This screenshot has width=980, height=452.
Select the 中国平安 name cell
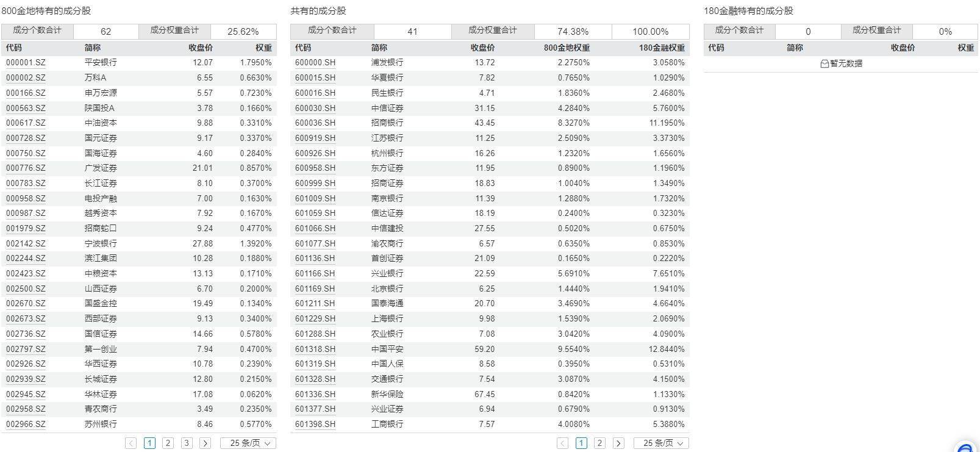(x=387, y=349)
